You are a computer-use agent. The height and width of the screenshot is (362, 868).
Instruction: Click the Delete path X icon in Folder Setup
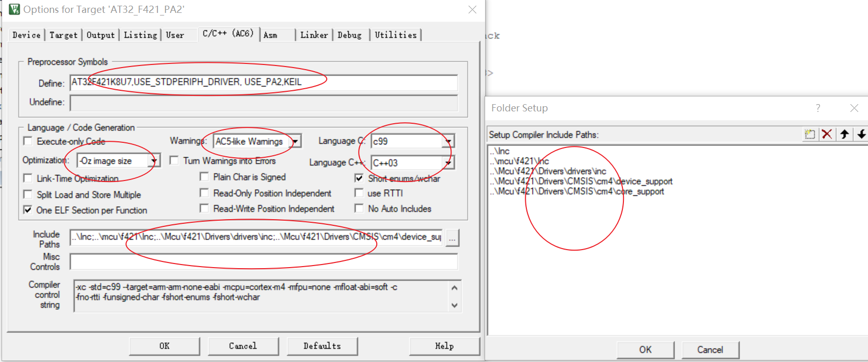[827, 134]
